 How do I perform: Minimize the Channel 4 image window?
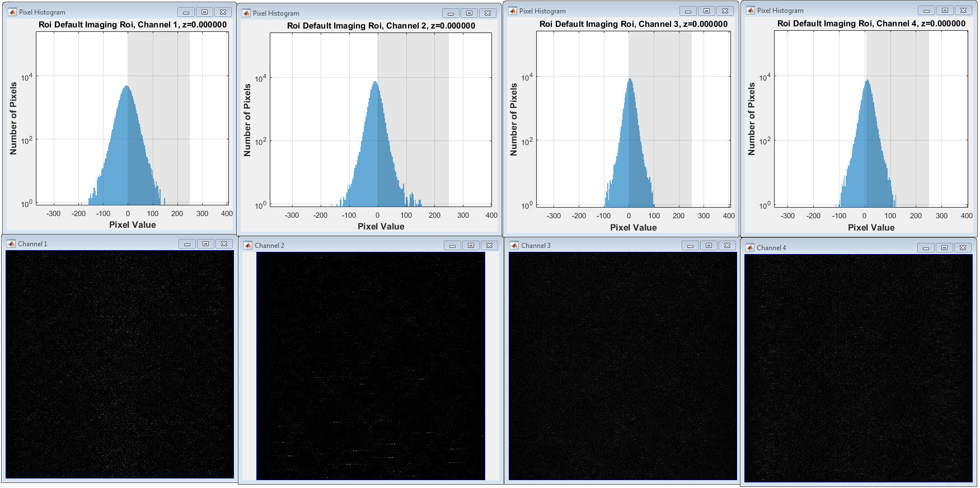926,248
